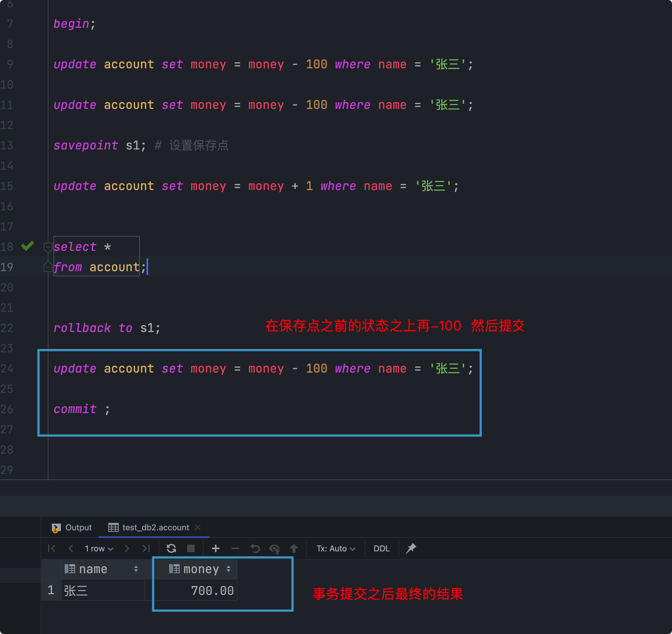Pin the test_db2.account result tab
672x634 pixels.
tap(411, 548)
